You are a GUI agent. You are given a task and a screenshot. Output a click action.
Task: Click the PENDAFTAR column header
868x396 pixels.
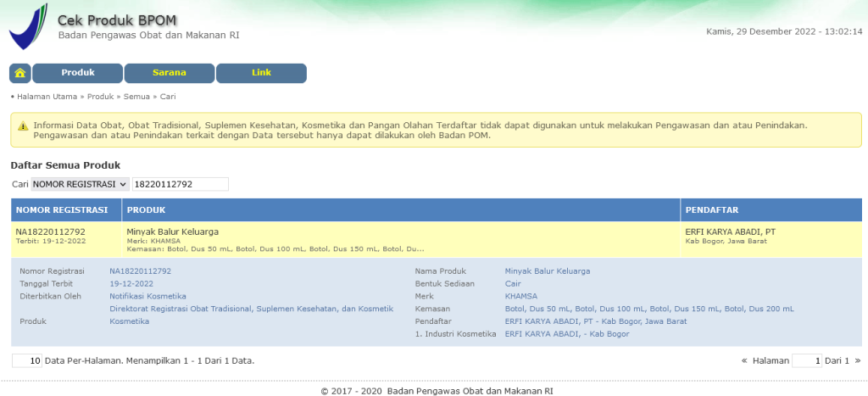(771, 210)
